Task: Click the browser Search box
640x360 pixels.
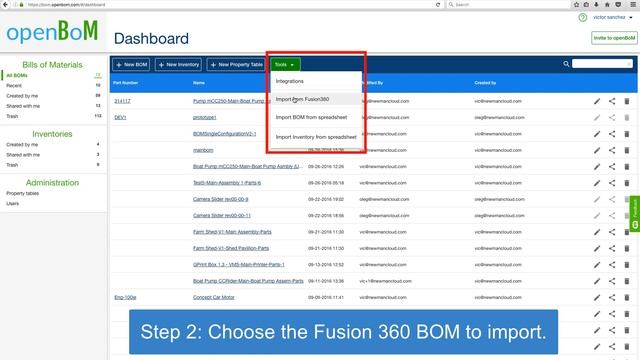Action: coord(507,4)
